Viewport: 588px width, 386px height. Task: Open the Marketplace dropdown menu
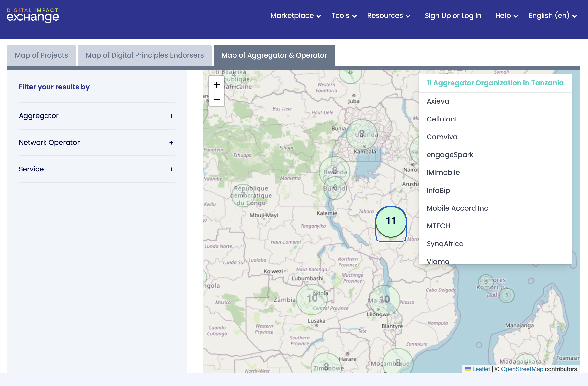[x=296, y=15]
